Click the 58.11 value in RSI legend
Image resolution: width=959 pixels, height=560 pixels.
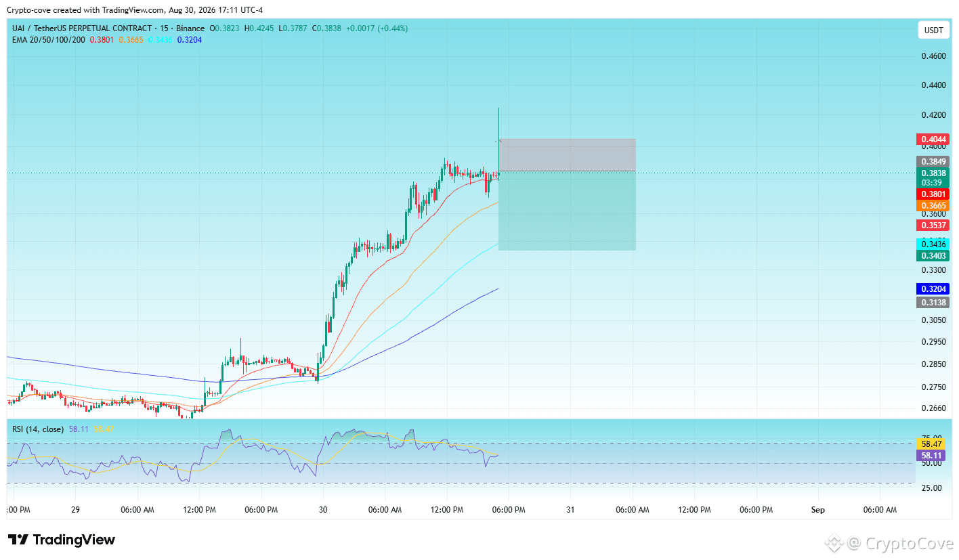79,429
